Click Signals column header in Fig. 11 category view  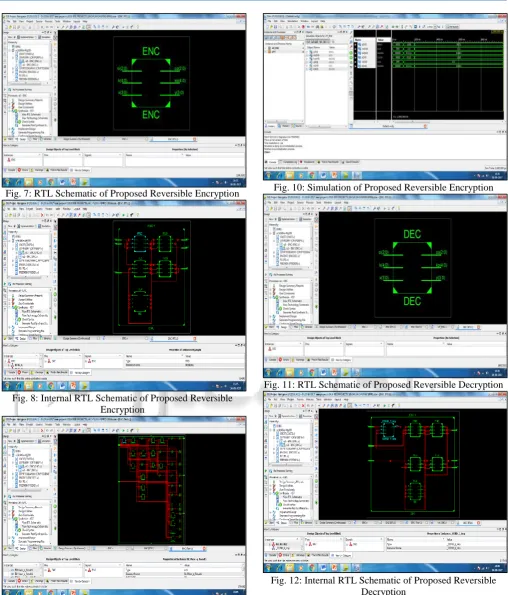[364, 344]
